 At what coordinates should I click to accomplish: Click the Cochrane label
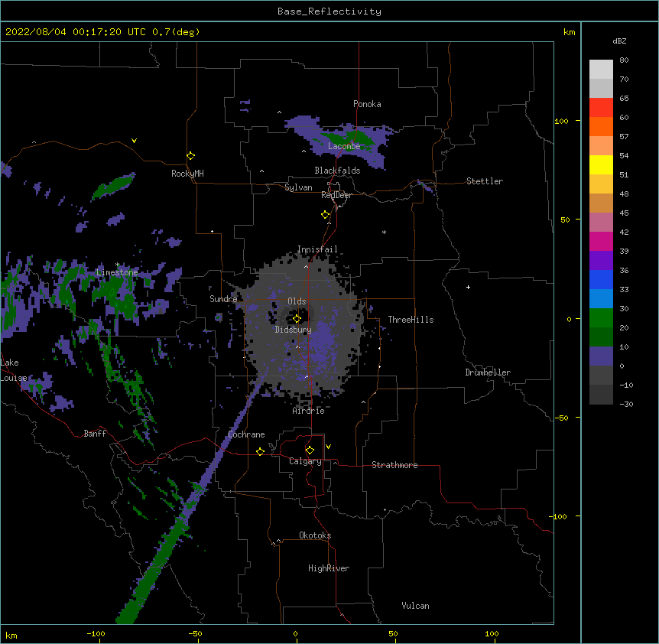[246, 434]
